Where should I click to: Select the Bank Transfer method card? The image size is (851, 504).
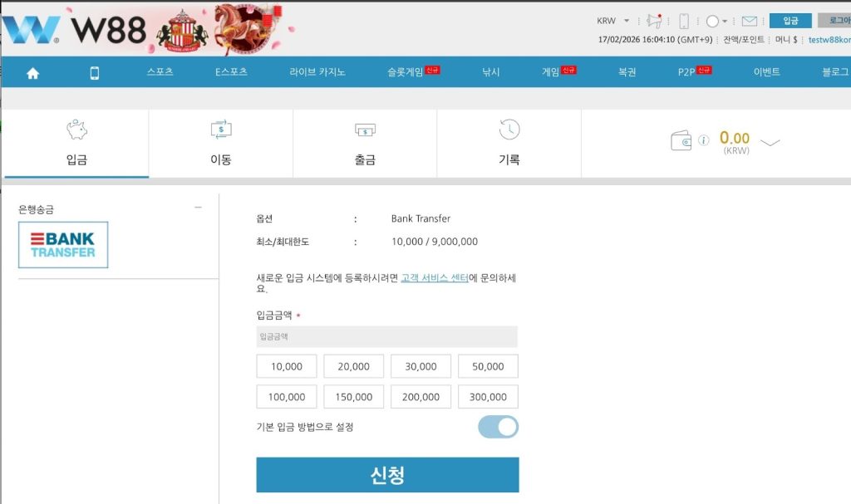[x=63, y=245]
